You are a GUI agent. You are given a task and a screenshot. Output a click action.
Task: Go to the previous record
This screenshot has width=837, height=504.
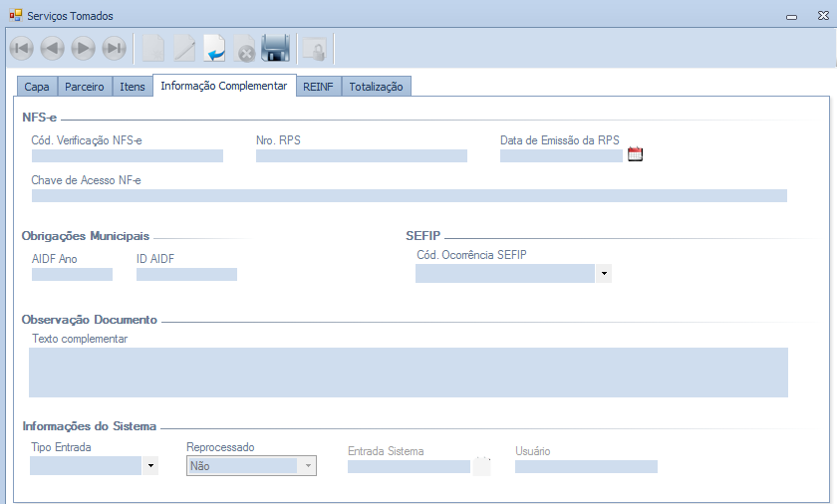click(53, 48)
